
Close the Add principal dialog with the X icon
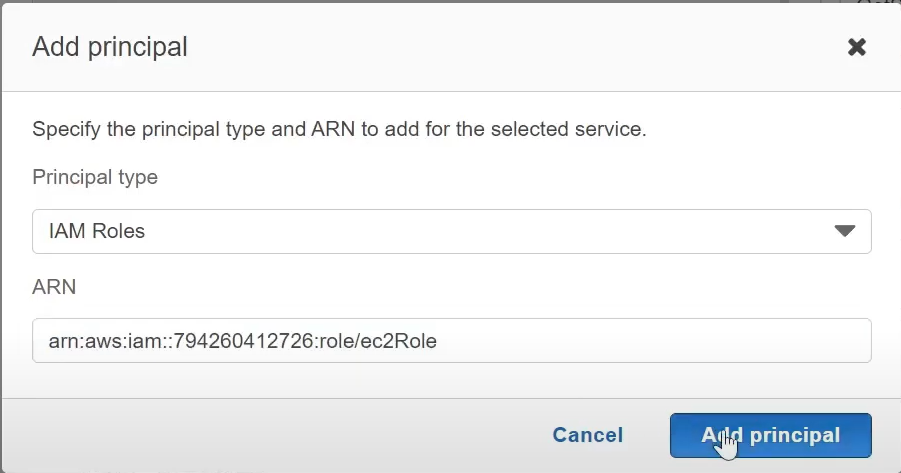[x=856, y=47]
